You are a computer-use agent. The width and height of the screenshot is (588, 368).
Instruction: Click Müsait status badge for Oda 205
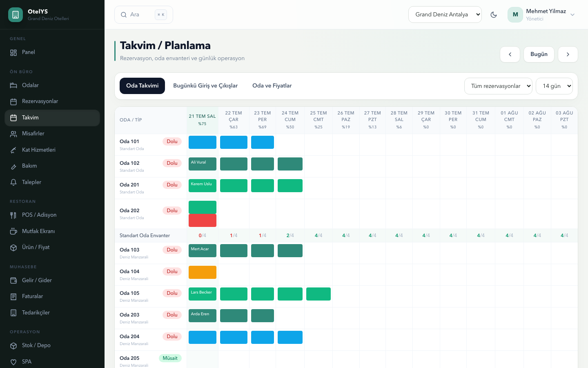[170, 358]
